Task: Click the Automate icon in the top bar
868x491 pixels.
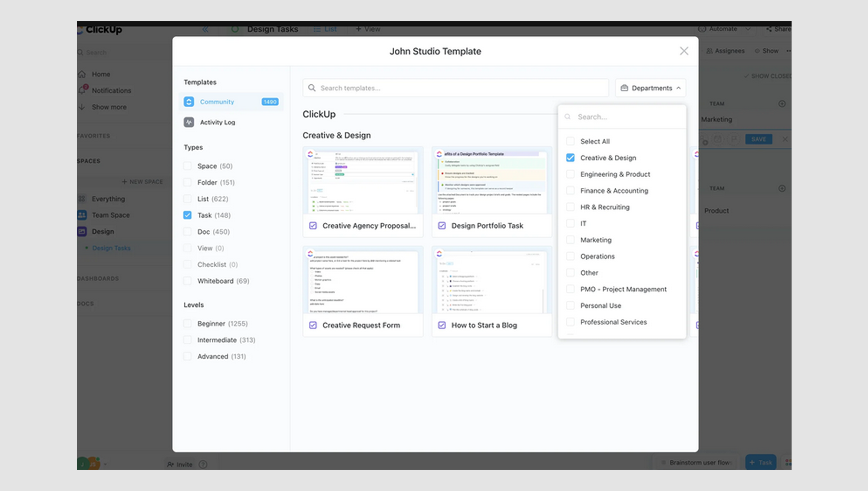Action: (x=702, y=29)
